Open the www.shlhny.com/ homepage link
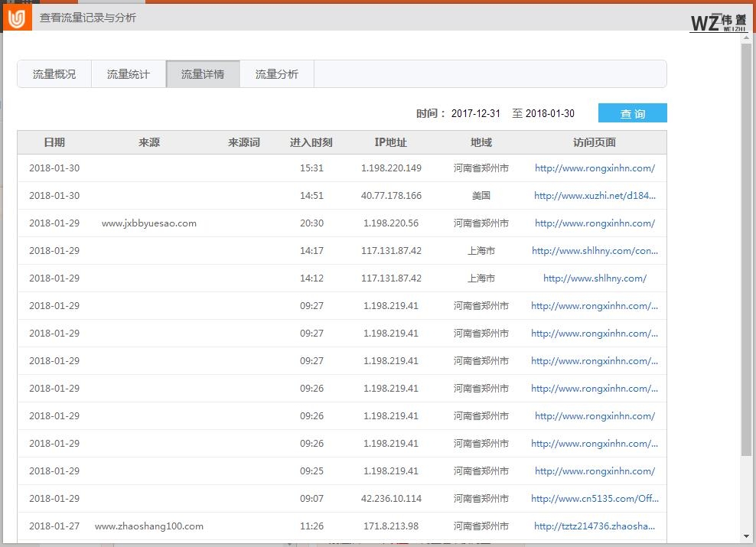This screenshot has height=547, width=756. pyautogui.click(x=595, y=278)
